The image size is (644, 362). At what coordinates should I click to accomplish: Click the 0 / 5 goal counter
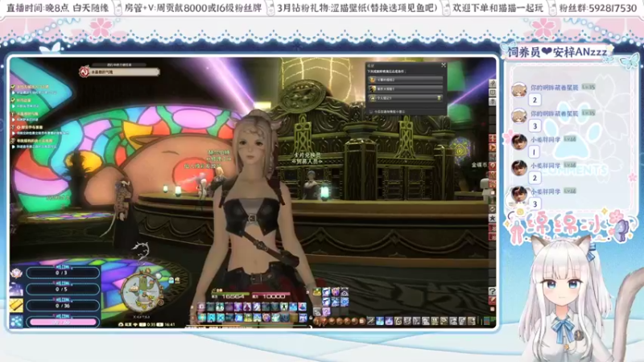[x=62, y=289]
